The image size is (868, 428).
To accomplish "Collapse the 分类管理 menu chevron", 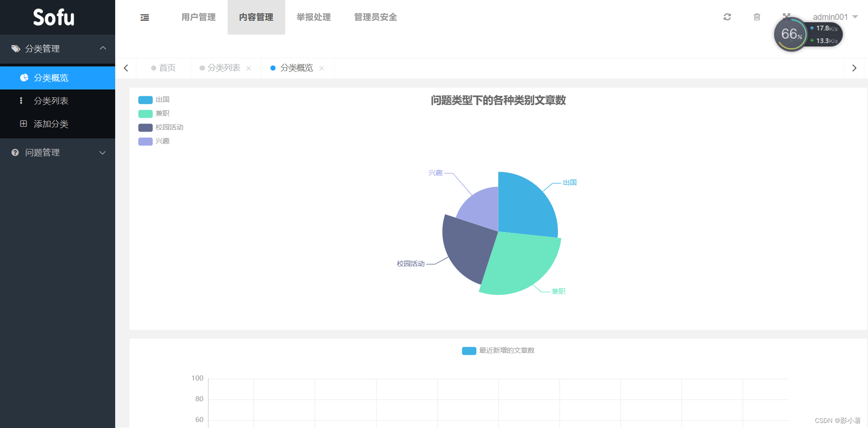I will [x=103, y=48].
